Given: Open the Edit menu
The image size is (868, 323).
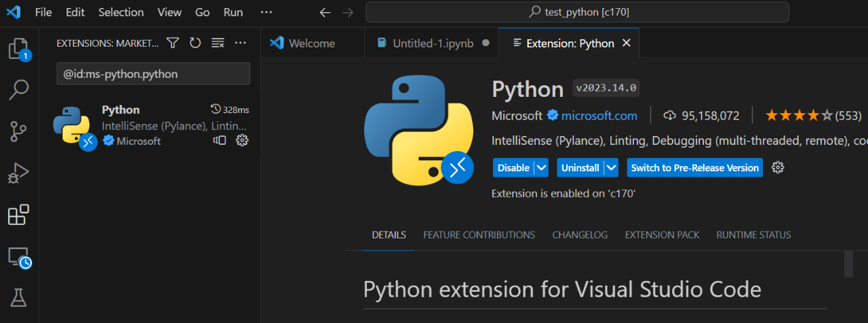Looking at the screenshot, I should coord(75,12).
